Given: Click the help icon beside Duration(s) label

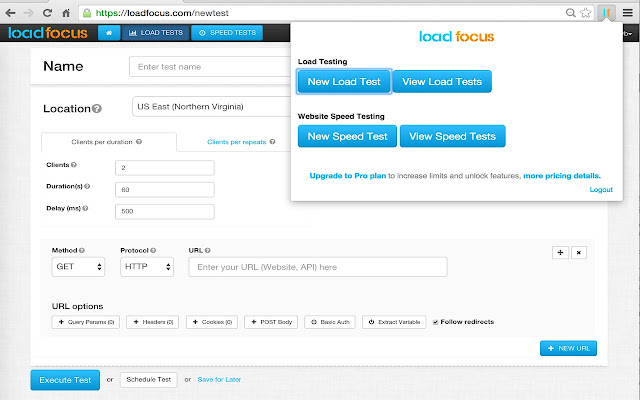Looking at the screenshot, I should (x=87, y=186).
